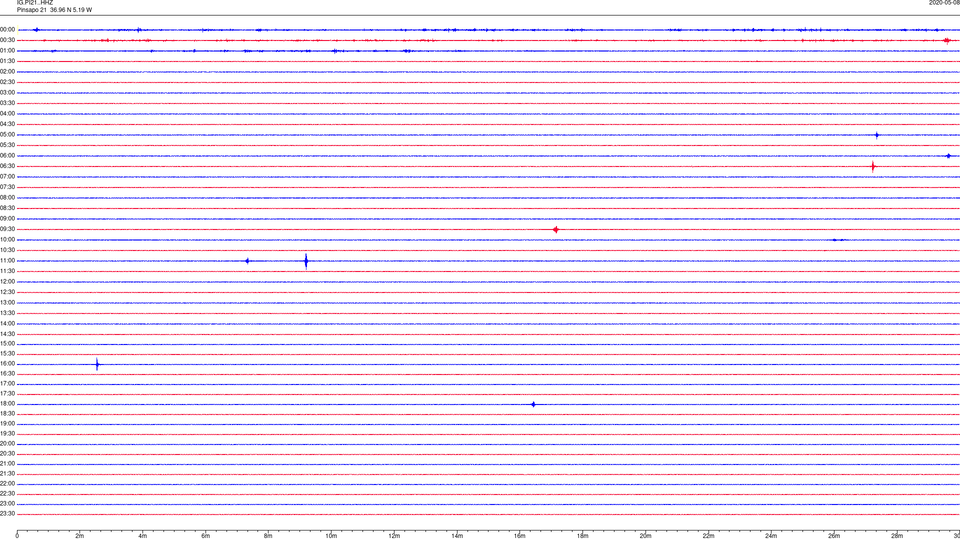Click the 16m tick label on the time axis
The height and width of the screenshot is (540, 960).
[x=520, y=536]
